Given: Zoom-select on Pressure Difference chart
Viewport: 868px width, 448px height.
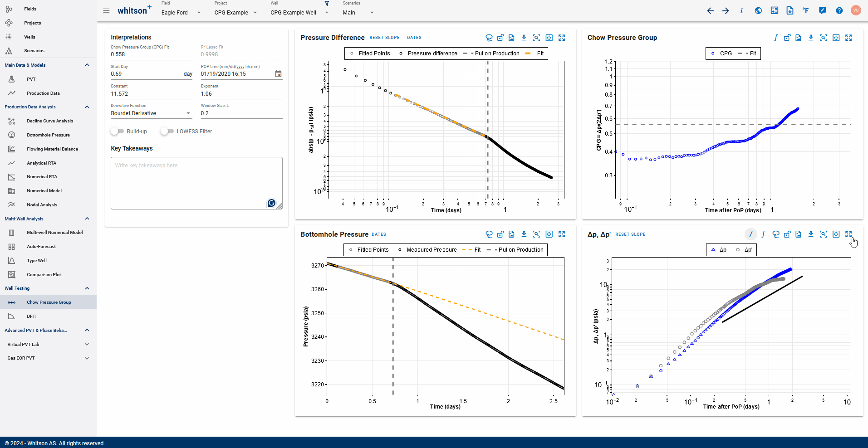Looking at the screenshot, I should tap(536, 38).
